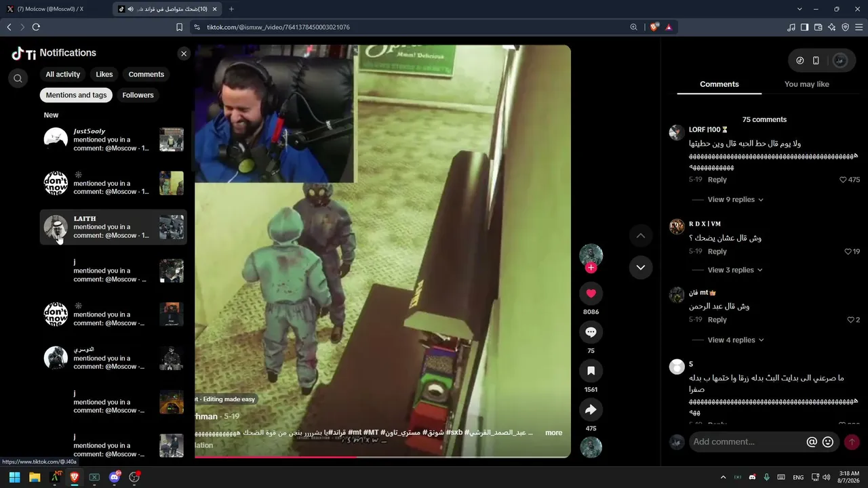
Task: Go back in browser history
Action: pos(9,27)
